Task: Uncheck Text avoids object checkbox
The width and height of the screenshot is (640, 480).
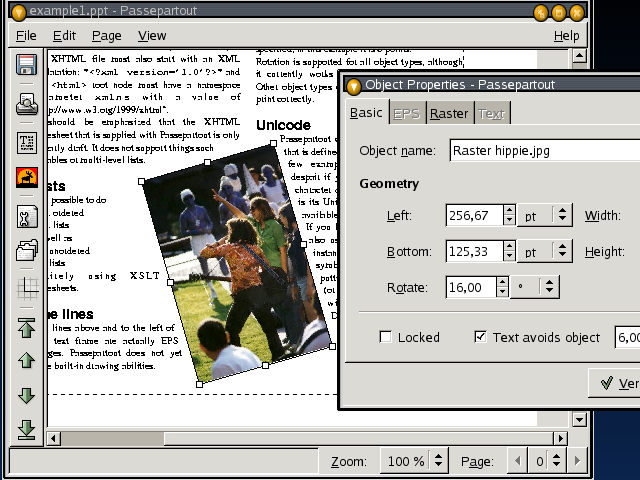Action: (480, 337)
